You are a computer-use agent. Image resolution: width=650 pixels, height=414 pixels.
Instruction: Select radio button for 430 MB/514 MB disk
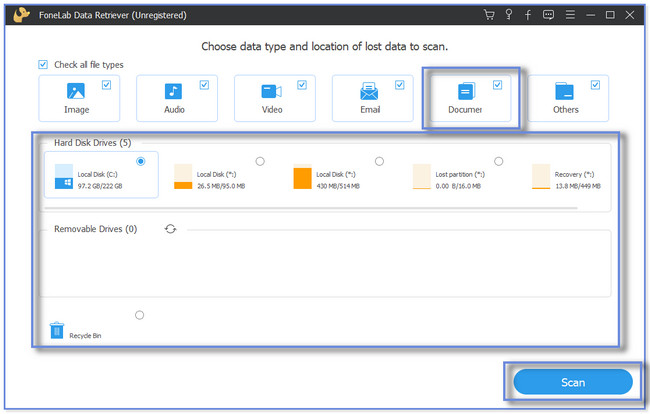[x=379, y=161]
